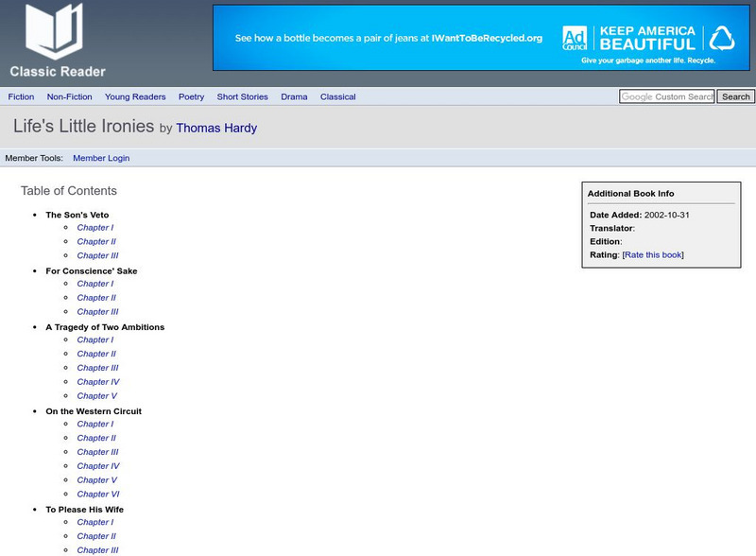Open On the Western Circuit Chapter VI
The image size is (756, 556).
(x=98, y=494)
